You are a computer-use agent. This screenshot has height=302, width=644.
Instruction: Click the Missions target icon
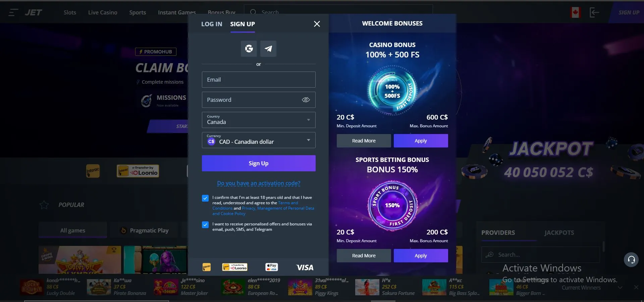click(x=147, y=100)
